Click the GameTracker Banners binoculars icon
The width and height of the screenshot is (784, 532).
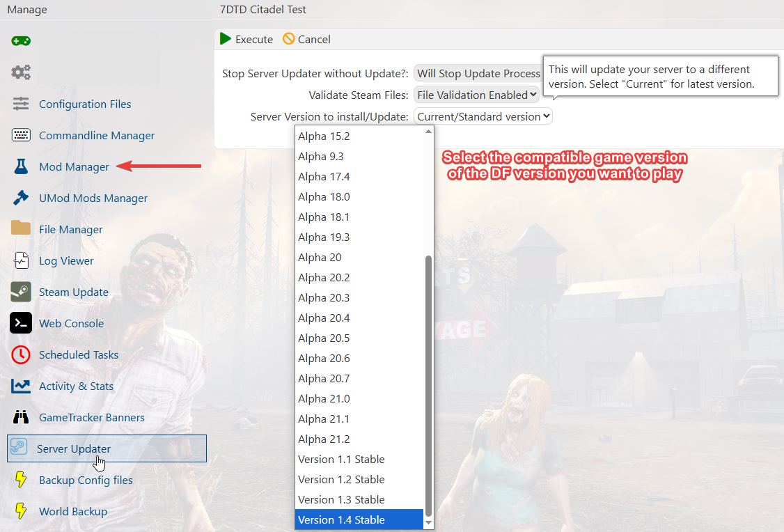point(21,417)
